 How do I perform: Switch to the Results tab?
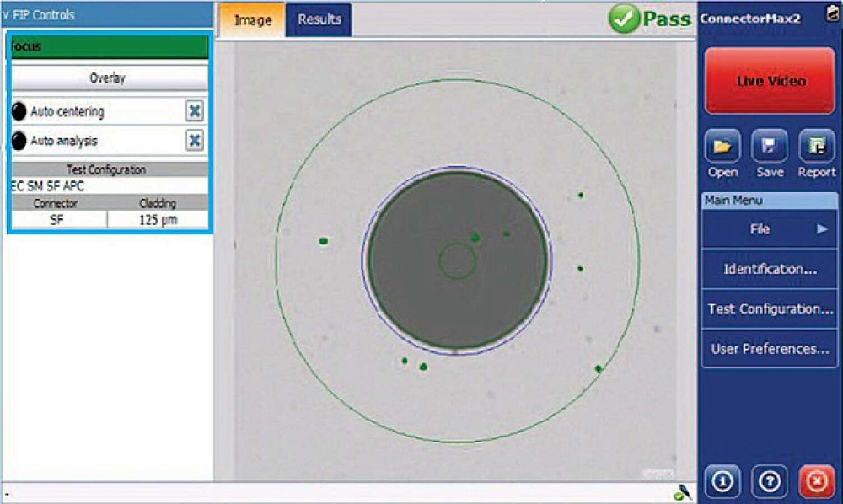coord(319,19)
